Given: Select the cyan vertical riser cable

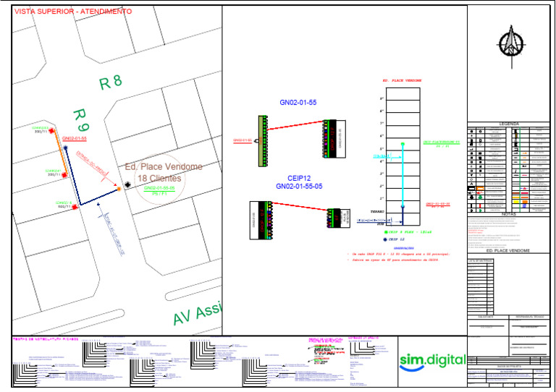Looking at the screenshot, I should [x=403, y=175].
